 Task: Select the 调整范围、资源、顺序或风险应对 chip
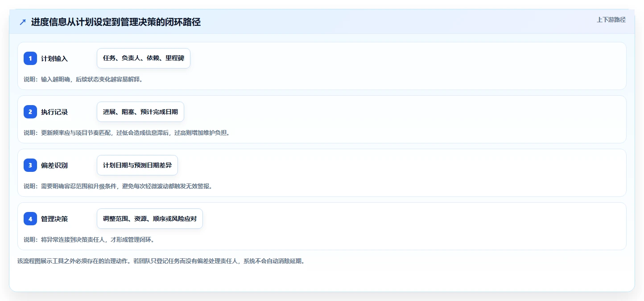tap(150, 219)
